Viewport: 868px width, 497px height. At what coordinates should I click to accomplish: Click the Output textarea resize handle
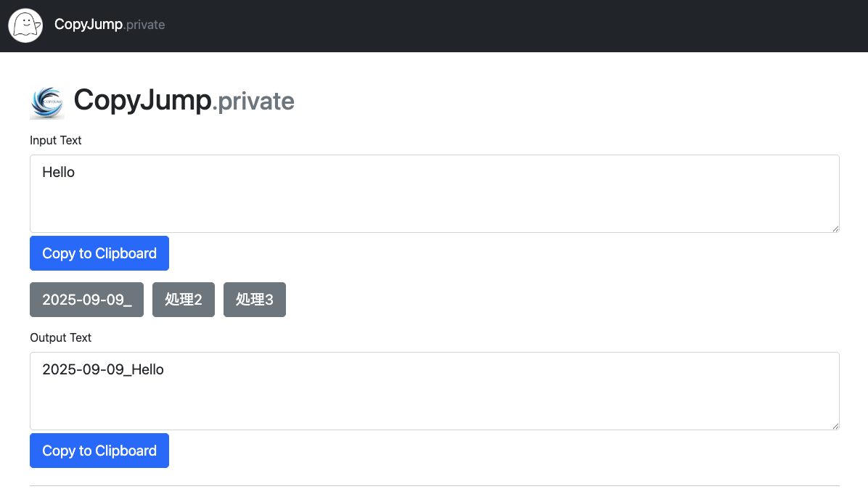point(835,426)
